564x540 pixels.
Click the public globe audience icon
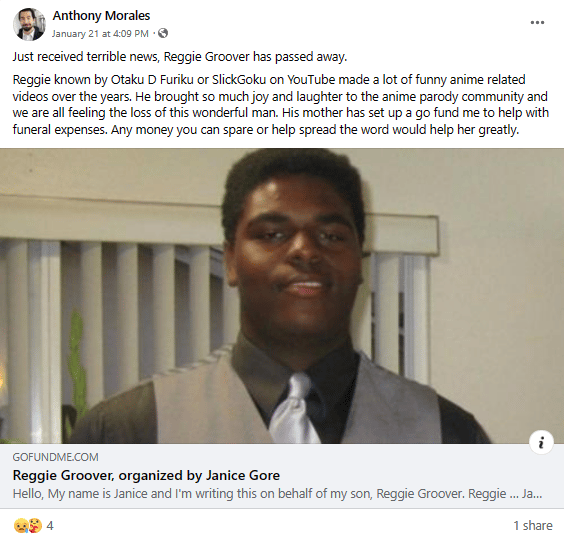tap(163, 33)
